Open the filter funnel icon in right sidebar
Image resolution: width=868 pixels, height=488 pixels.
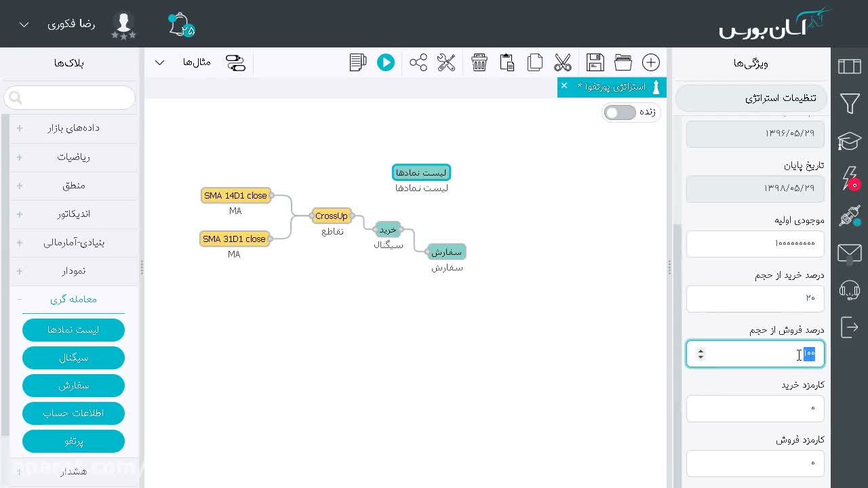(x=850, y=103)
